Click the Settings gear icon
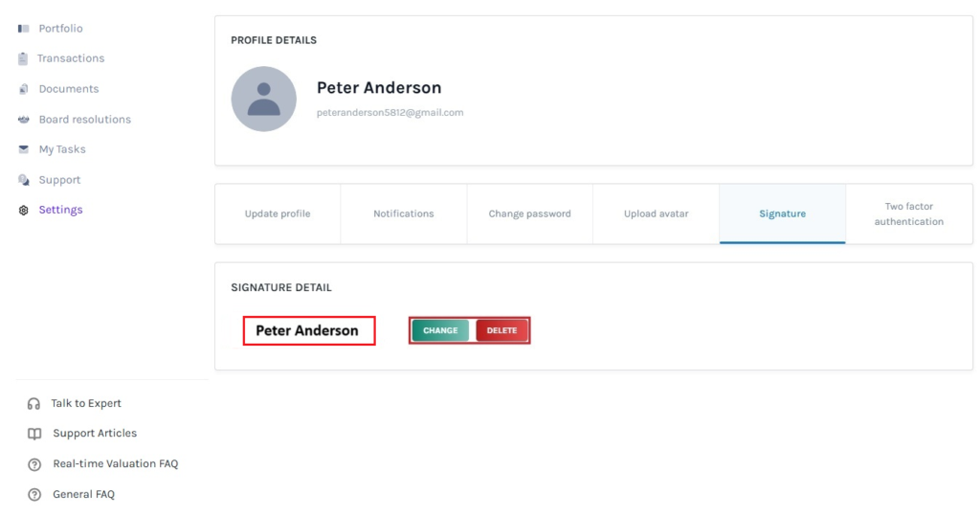 (x=24, y=211)
